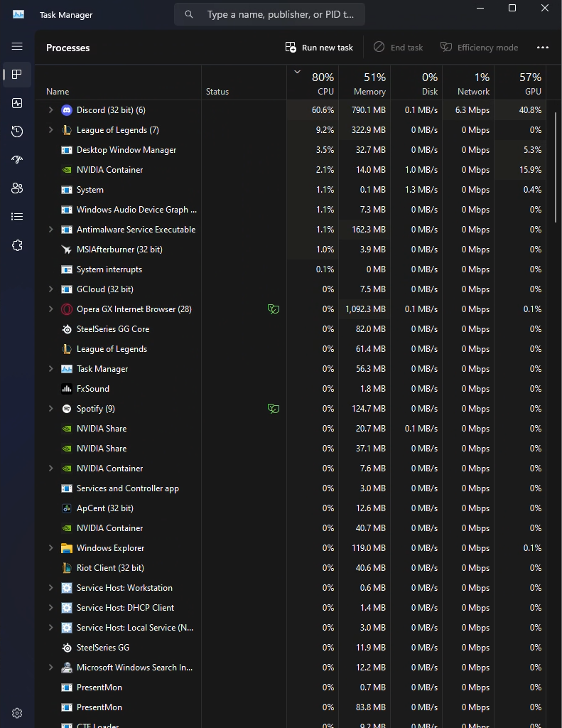The width and height of the screenshot is (562, 728).
Task: Click the Discord process icon
Action: [67, 110]
